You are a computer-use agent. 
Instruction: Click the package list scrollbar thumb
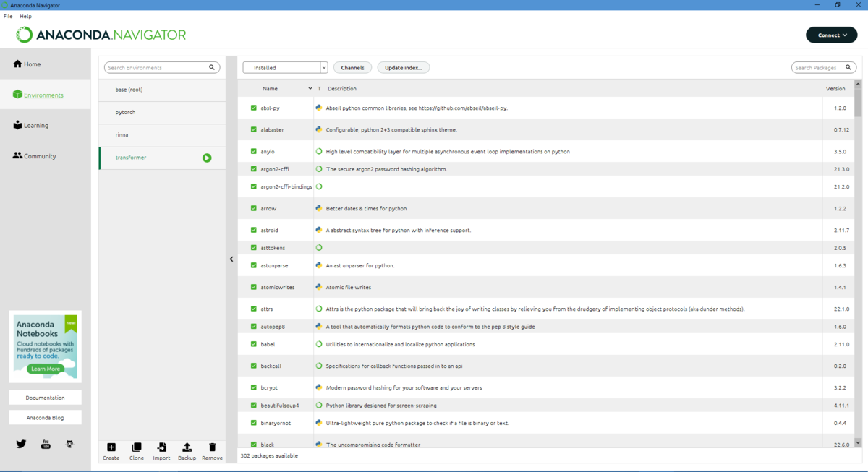(858, 103)
